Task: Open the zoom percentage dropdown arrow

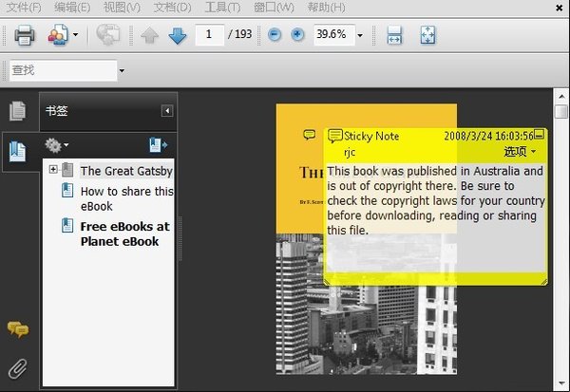Action: [360, 36]
